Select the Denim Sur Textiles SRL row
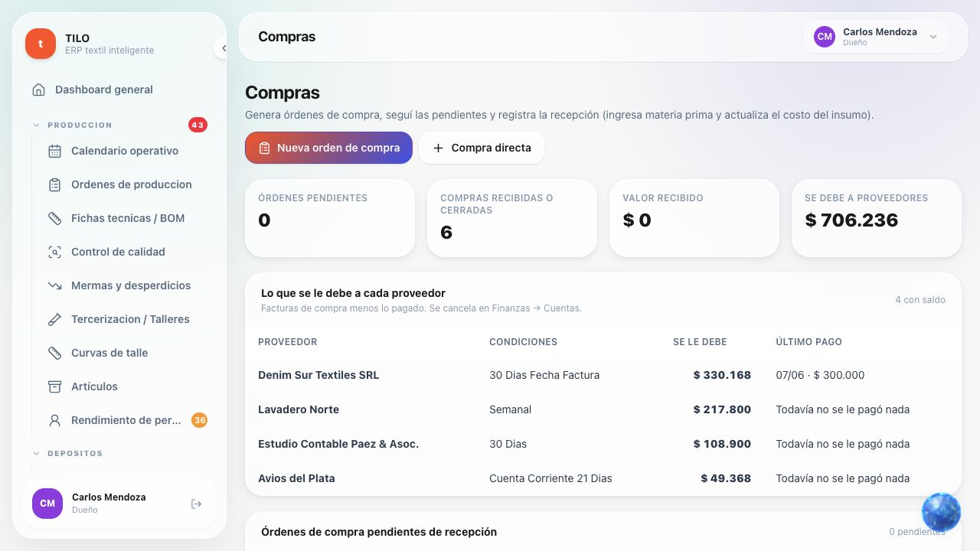The height and width of the screenshot is (551, 980). coord(603,375)
